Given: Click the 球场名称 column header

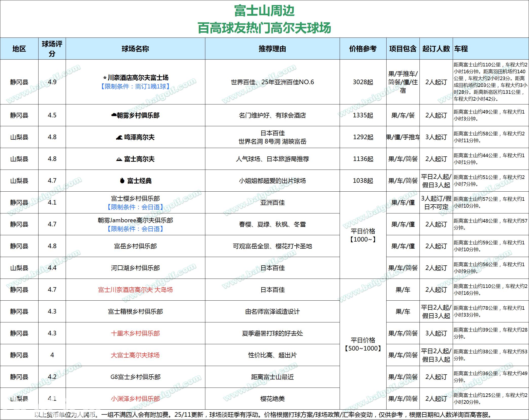Looking at the screenshot, I should click(x=135, y=49).
